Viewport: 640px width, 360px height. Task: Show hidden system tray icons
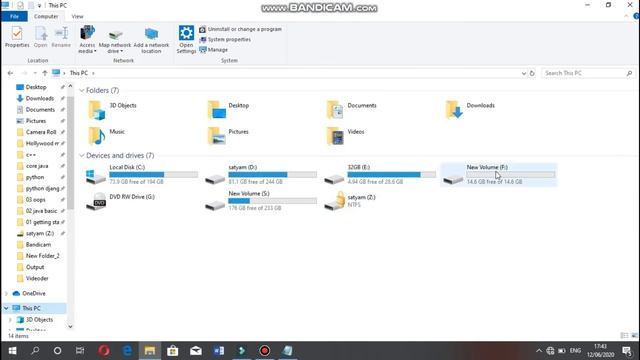point(539,351)
